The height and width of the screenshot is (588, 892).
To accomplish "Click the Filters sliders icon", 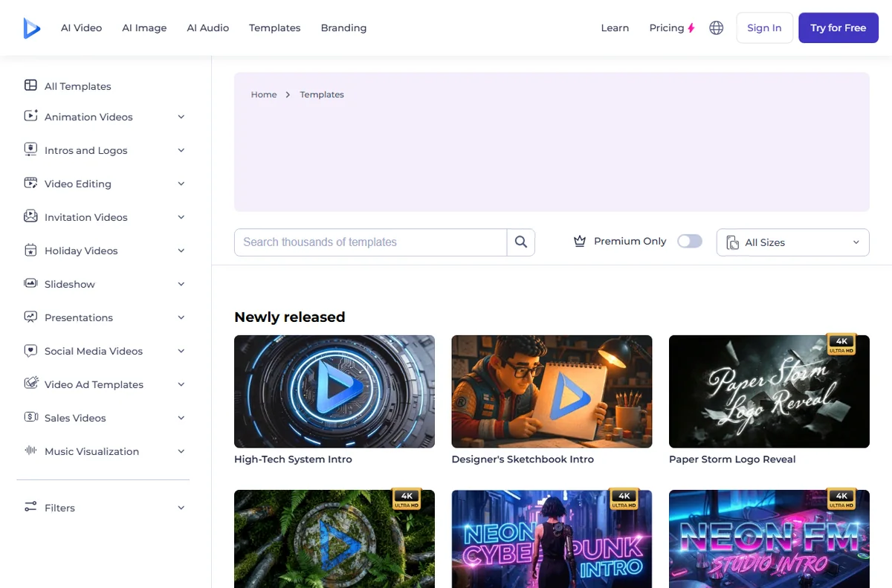I will (30, 507).
